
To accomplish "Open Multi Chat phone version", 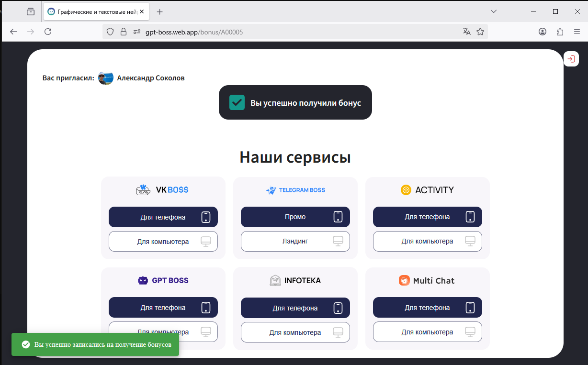I will coord(428,308).
